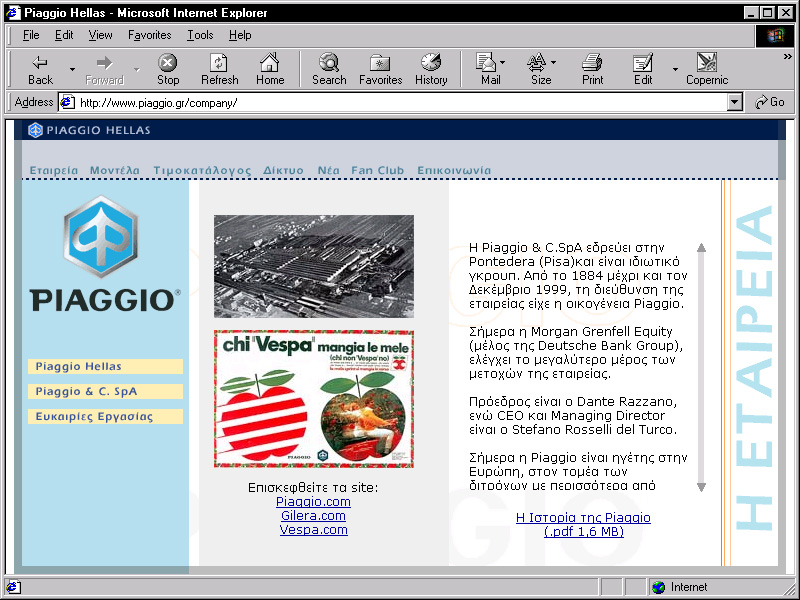This screenshot has height=600, width=800.
Task: Select the Μοντέλα navigation tab
Action: tap(115, 170)
